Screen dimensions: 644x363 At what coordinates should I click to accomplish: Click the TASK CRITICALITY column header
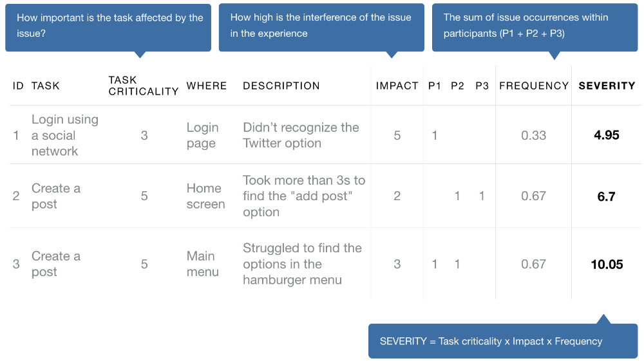click(x=143, y=86)
